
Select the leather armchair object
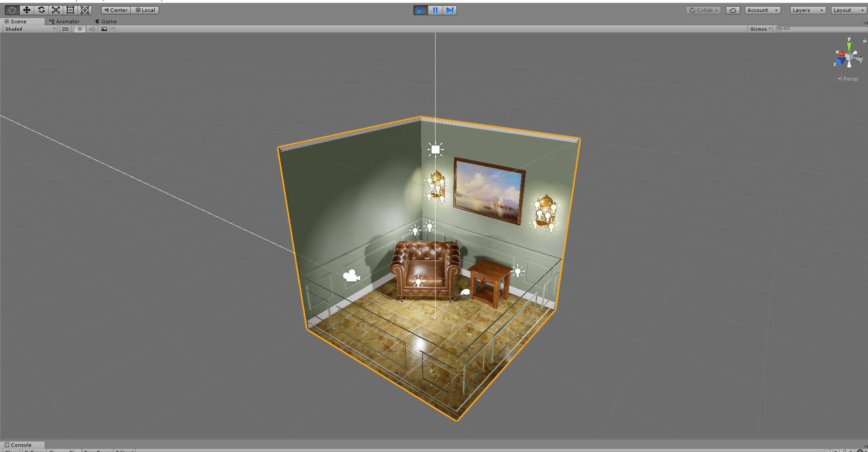(426, 270)
